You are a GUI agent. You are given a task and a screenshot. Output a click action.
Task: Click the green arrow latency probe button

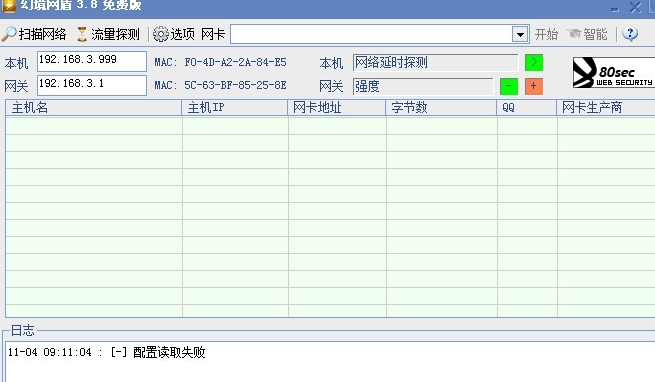pyautogui.click(x=534, y=62)
